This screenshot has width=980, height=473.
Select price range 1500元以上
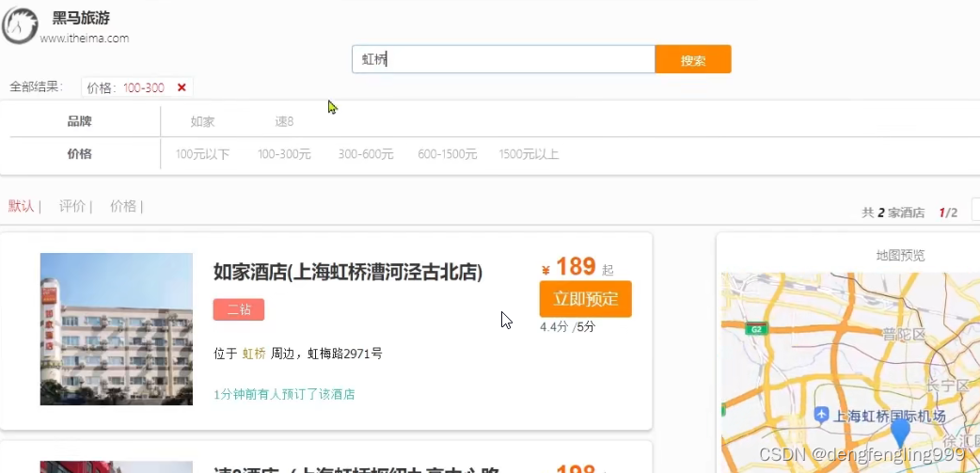click(x=529, y=154)
